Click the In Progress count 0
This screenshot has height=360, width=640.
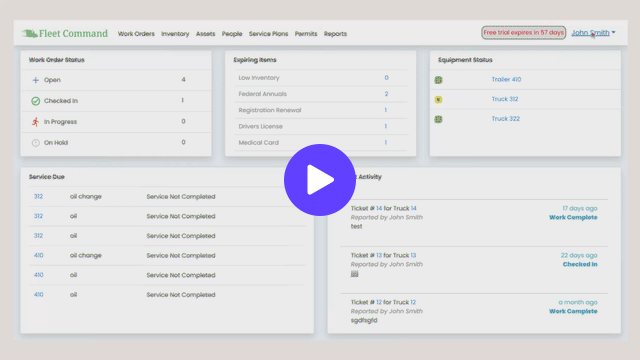coord(183,121)
